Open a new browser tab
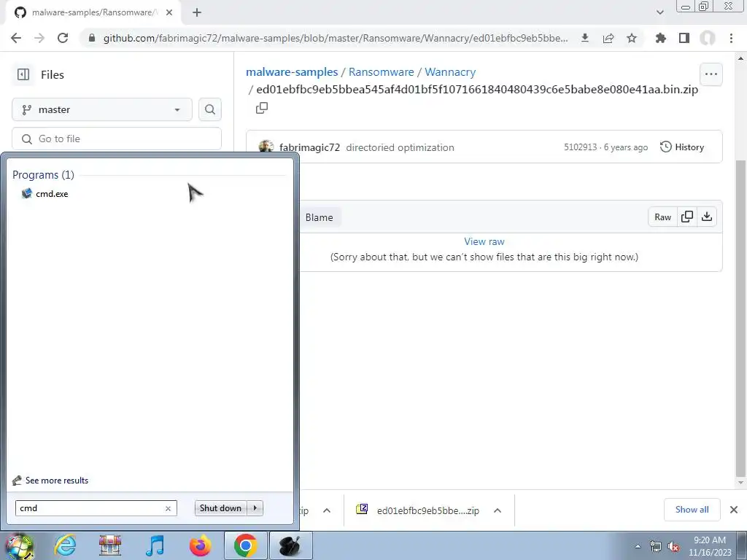The width and height of the screenshot is (747, 560). point(197,12)
